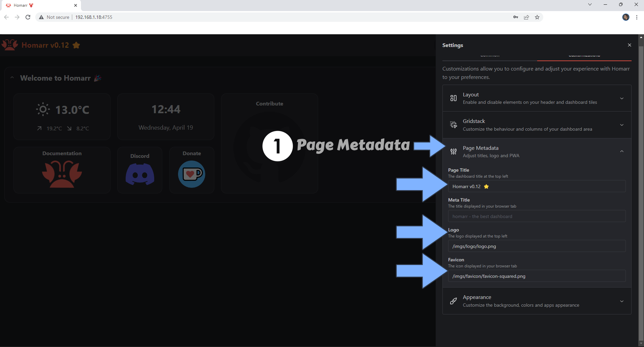Image resolution: width=644 pixels, height=347 pixels.
Task: Open the Chrome three-dot menu
Action: (637, 17)
